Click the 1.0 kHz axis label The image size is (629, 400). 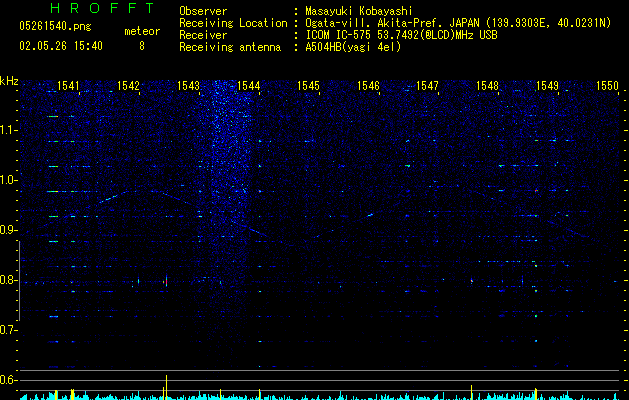[x=8, y=180]
